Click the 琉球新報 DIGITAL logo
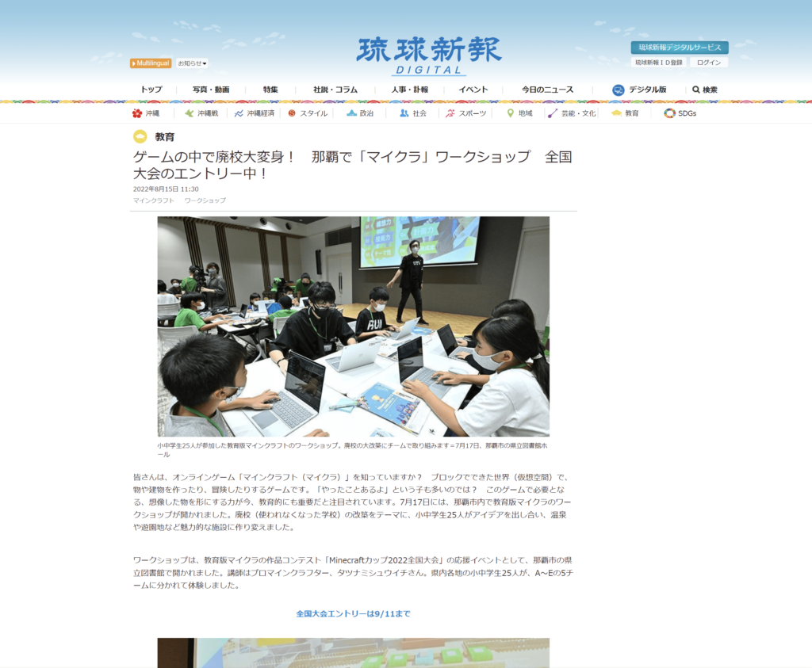This screenshot has width=812, height=668. coord(429,55)
